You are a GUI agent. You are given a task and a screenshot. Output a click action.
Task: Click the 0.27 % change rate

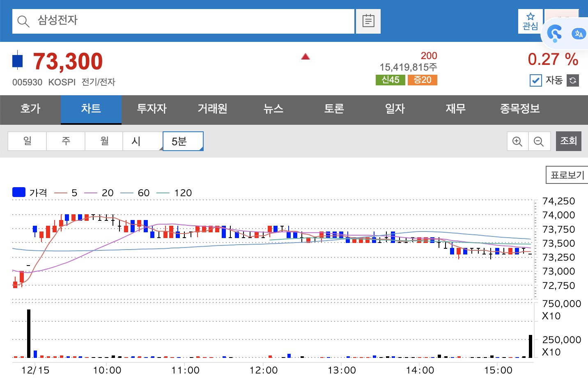pyautogui.click(x=553, y=60)
